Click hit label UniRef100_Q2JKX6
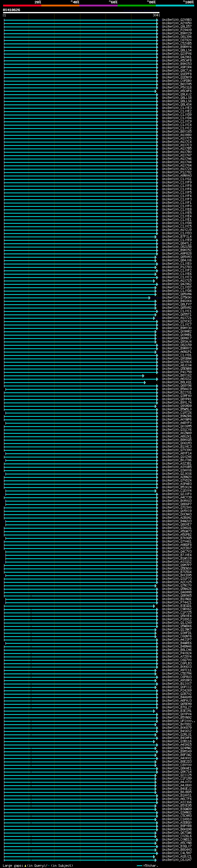The height and width of the screenshot is (868, 197). [x=177, y=474]
